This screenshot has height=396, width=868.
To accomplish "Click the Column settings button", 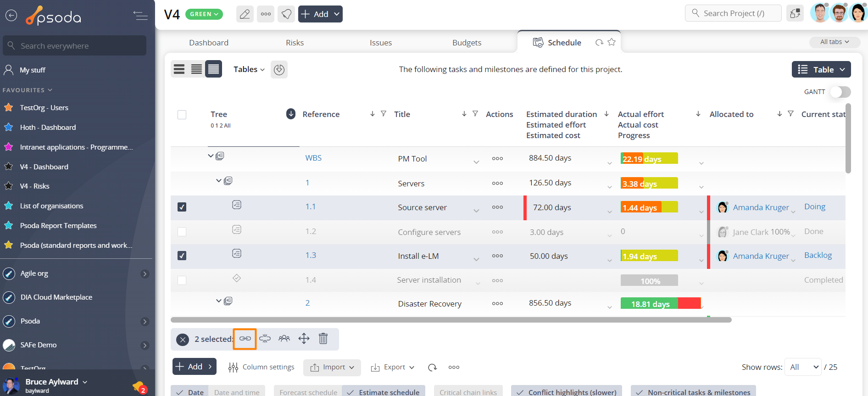I will point(262,368).
